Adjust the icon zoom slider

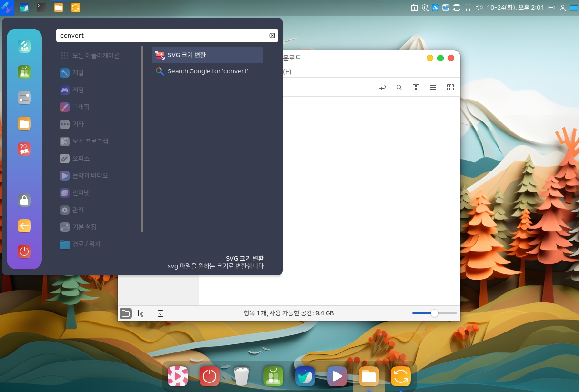click(x=434, y=313)
